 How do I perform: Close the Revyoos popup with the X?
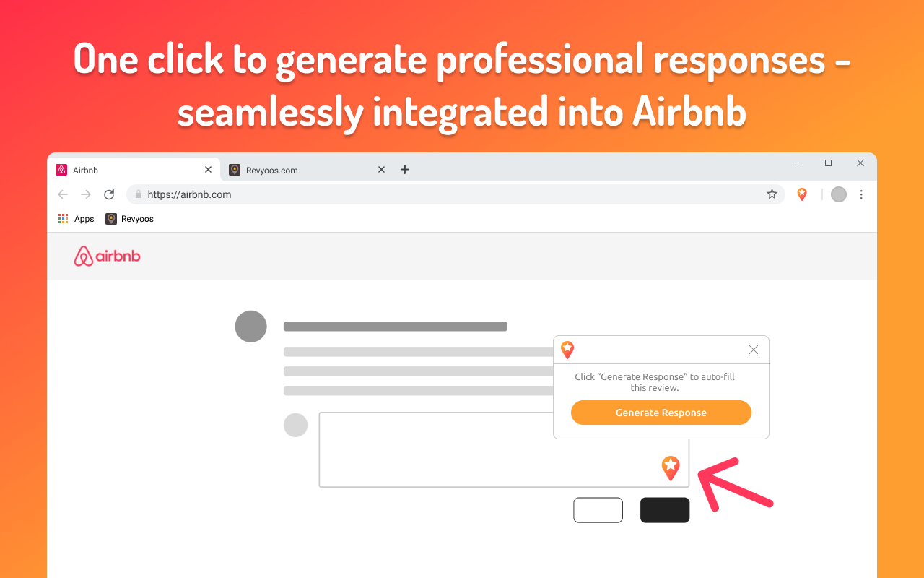[x=754, y=350]
